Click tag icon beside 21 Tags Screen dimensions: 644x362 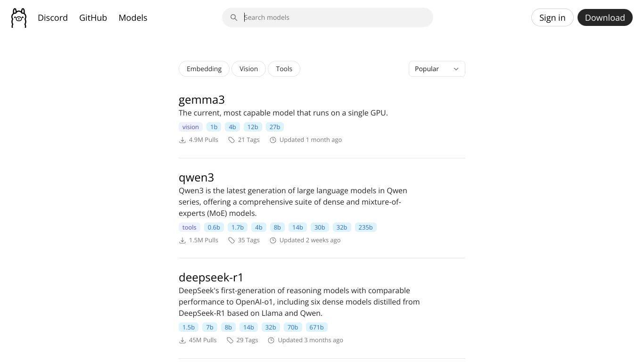tap(231, 140)
